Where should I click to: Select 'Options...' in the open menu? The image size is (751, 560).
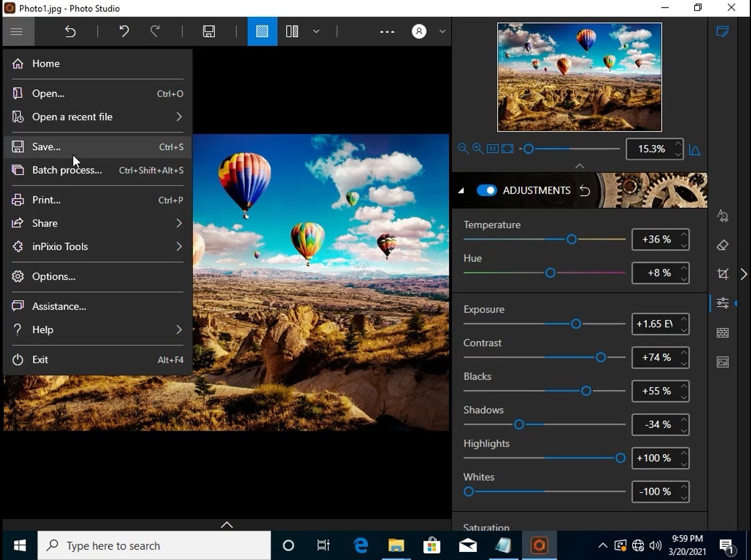[x=54, y=276]
